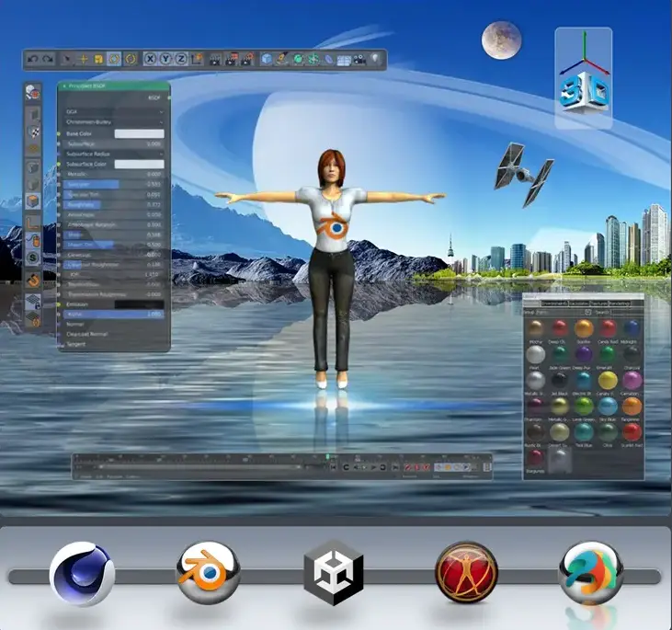This screenshot has height=630, width=672.
Task: Collapse the Principled BSDF node header
Action: point(64,86)
